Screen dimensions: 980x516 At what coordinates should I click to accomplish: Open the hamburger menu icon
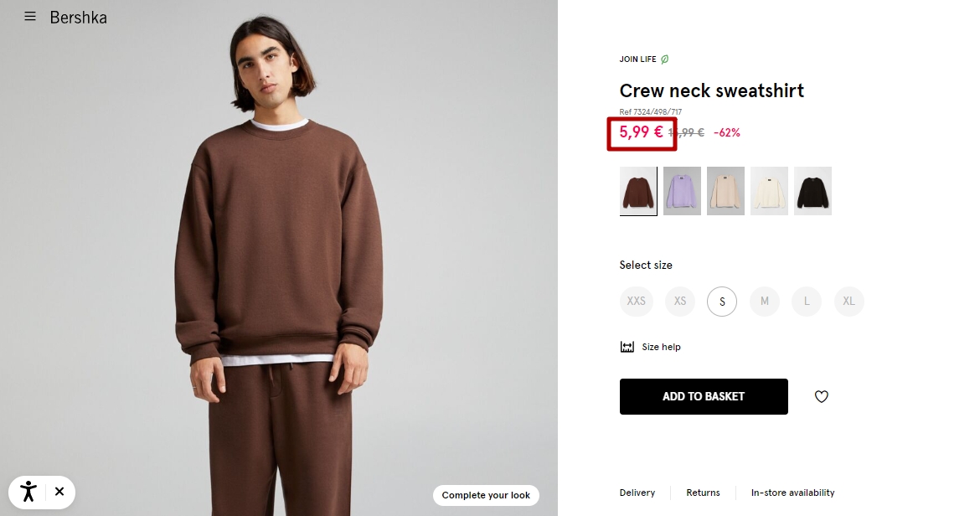[30, 16]
